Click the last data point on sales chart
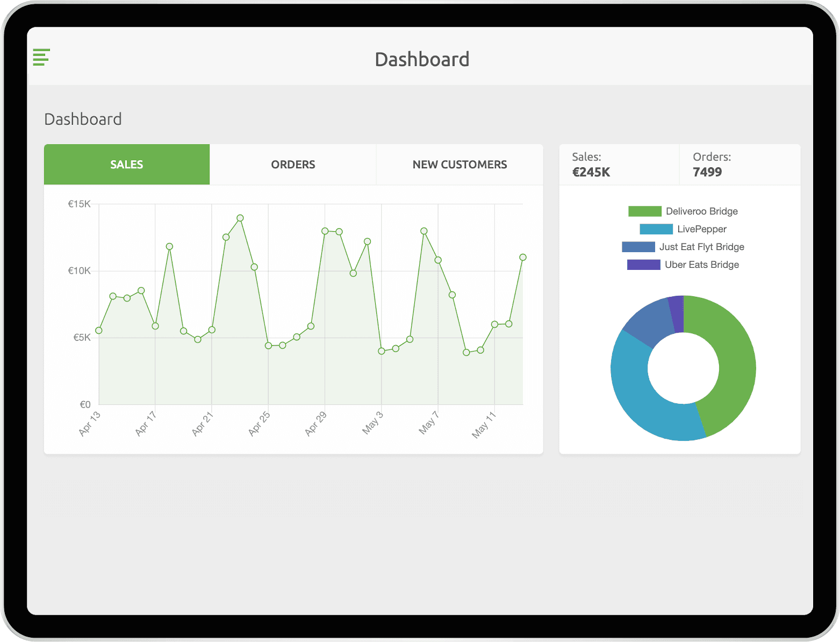The image size is (840, 642). click(x=523, y=258)
